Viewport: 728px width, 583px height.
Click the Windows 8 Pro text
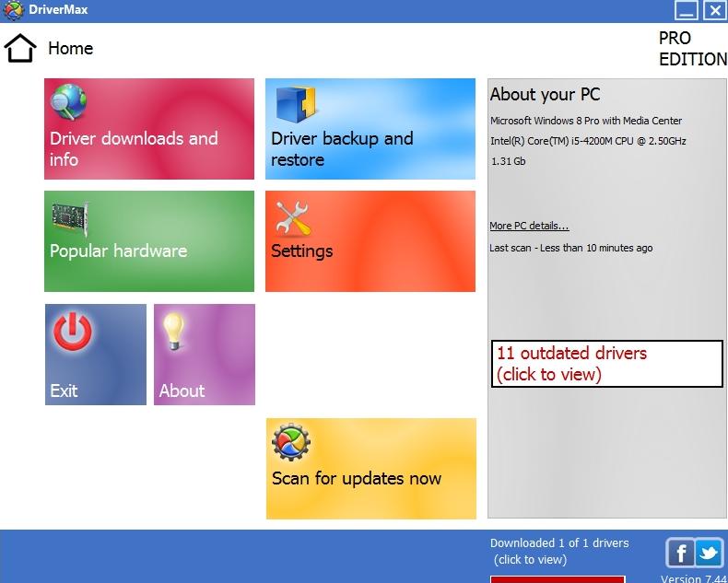(x=586, y=121)
